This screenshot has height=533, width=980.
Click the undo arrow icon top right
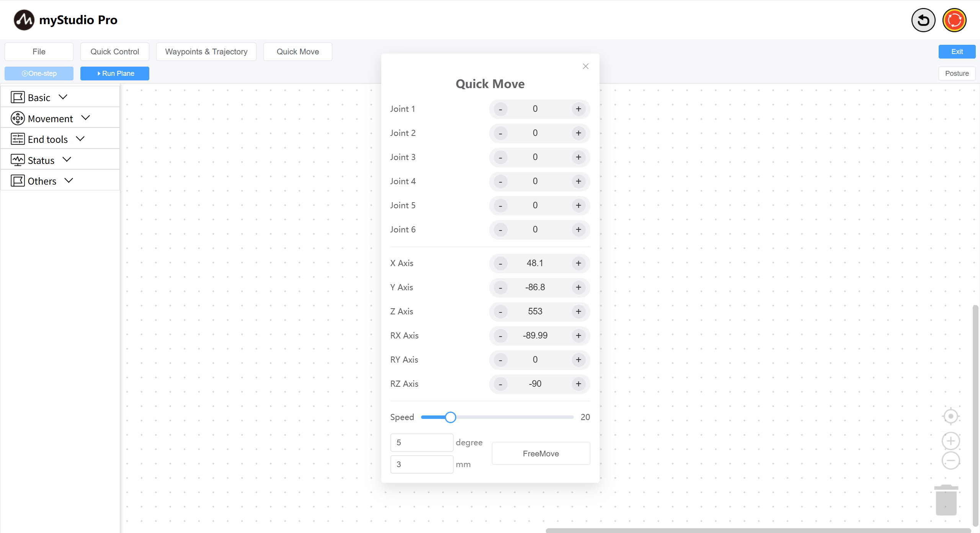[x=923, y=20]
